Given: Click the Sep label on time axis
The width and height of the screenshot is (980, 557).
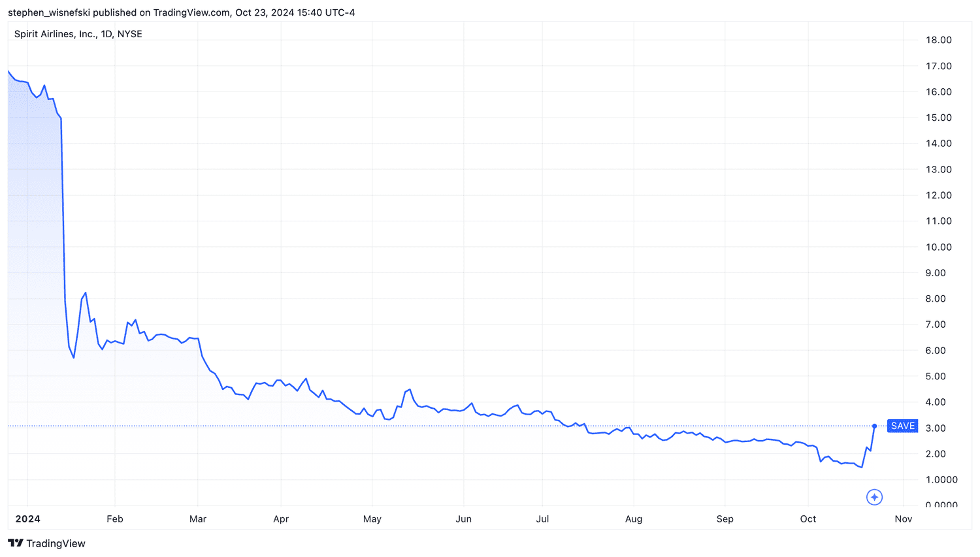Looking at the screenshot, I should point(725,519).
